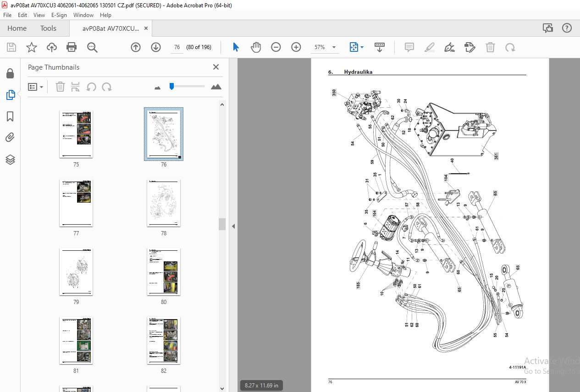The width and height of the screenshot is (580, 392).
Task: Add the document to starred with star icon
Action: coord(31,47)
